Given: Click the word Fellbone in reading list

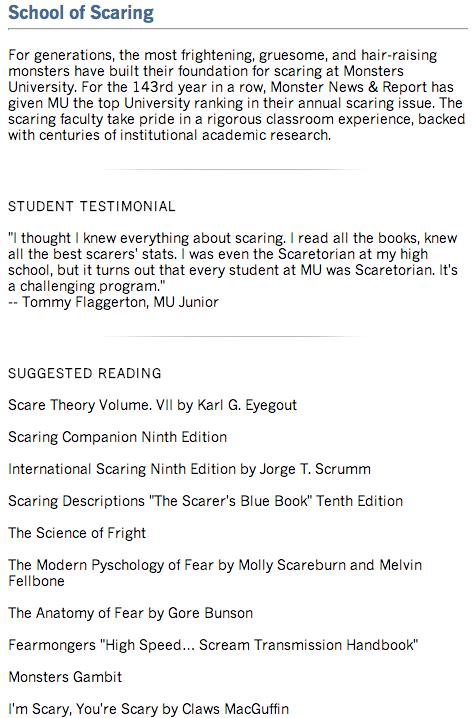Looking at the screenshot, I should [36, 581].
